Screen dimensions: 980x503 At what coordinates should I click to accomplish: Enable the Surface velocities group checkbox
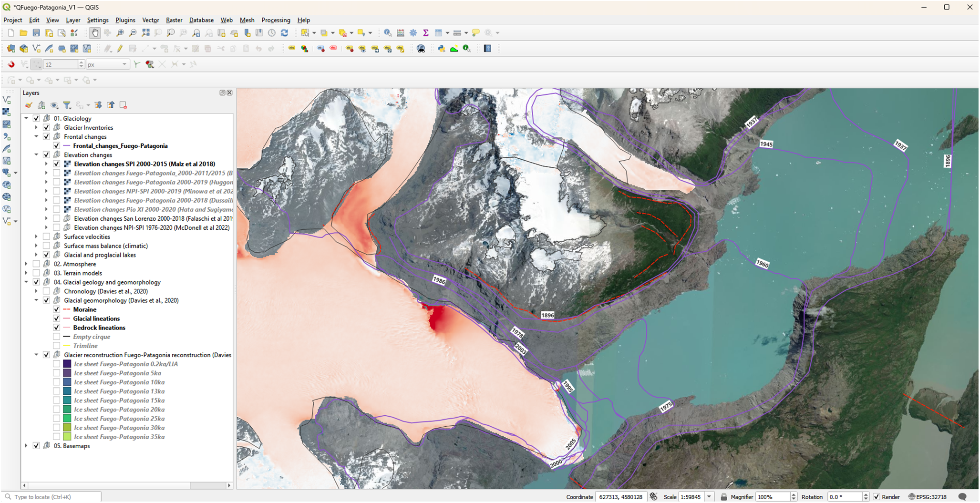coord(46,237)
